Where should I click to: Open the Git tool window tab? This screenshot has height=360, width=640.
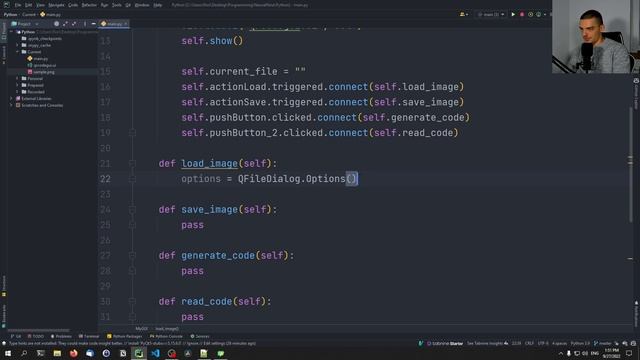pyautogui.click(x=16, y=336)
